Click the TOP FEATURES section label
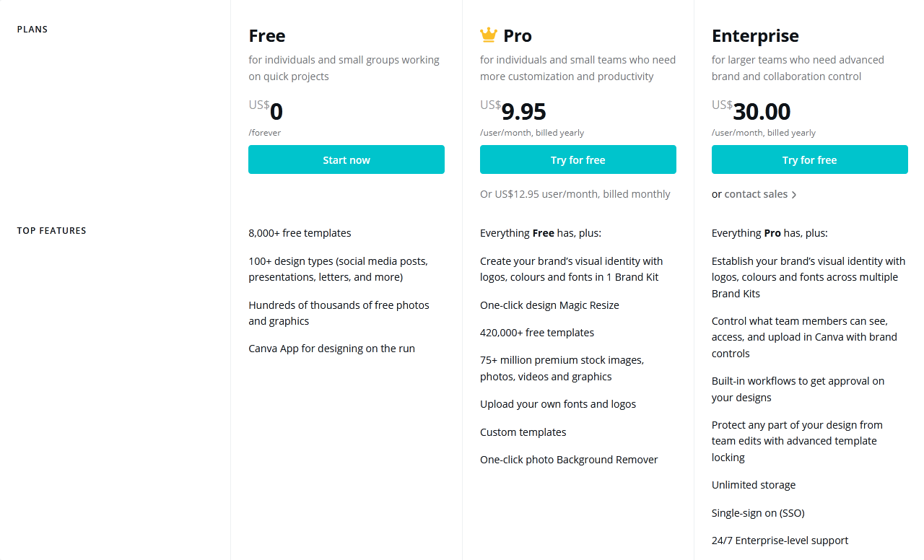The image size is (924, 560). pyautogui.click(x=52, y=231)
